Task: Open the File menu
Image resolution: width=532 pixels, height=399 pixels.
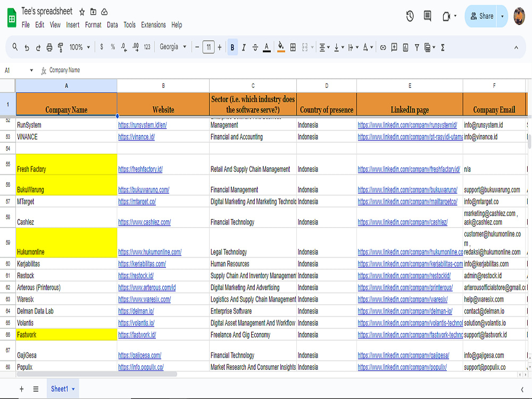Action: [26, 25]
